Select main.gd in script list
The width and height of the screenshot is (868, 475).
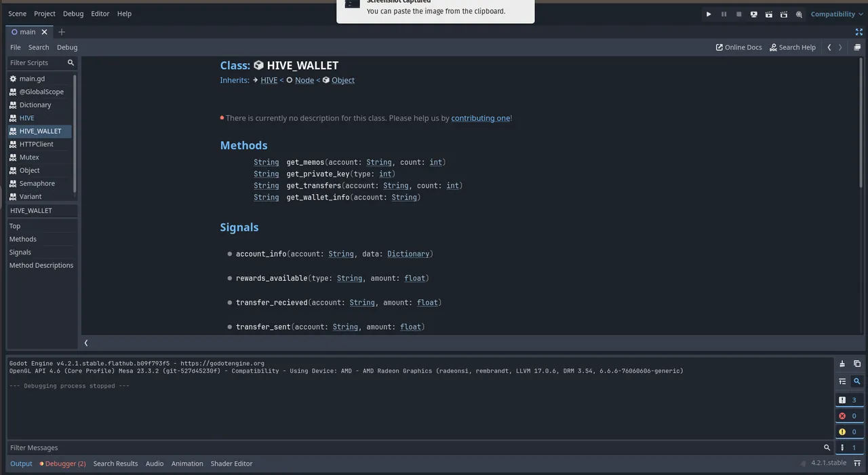pyautogui.click(x=40, y=79)
